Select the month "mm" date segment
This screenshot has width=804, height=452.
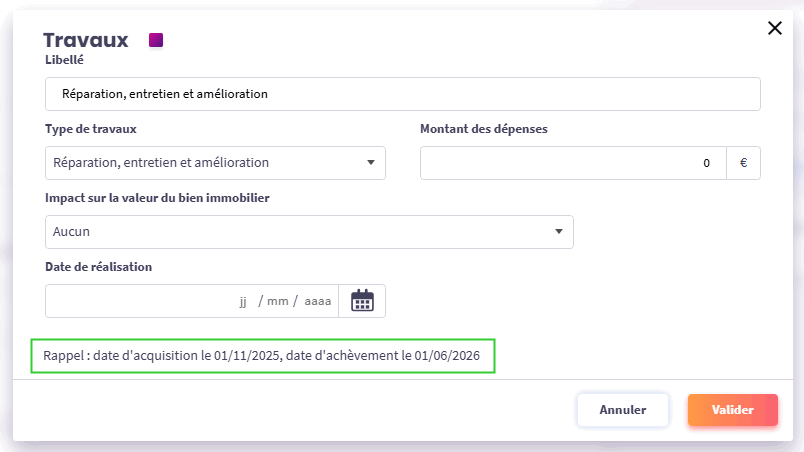pyautogui.click(x=277, y=301)
